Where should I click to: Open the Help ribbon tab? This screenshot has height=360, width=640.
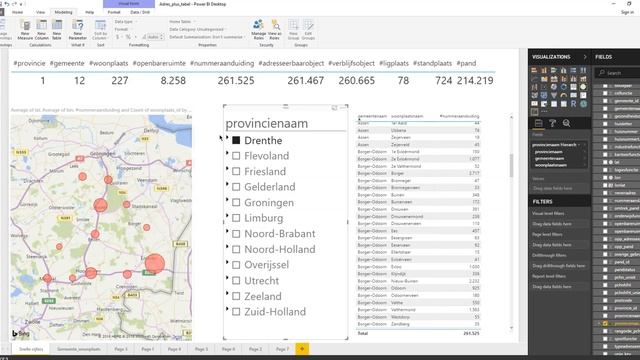point(89,12)
